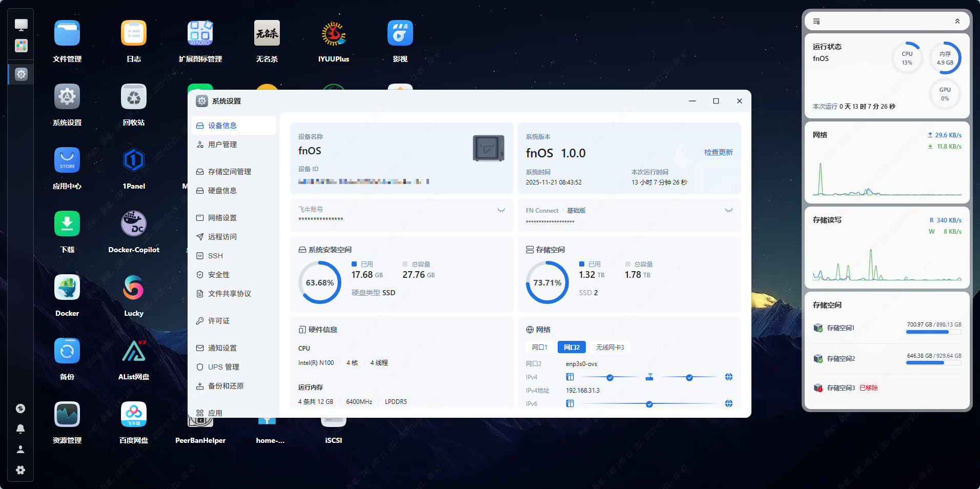This screenshot has height=489, width=980.
Task: Open the 日志 app icon
Action: [134, 33]
